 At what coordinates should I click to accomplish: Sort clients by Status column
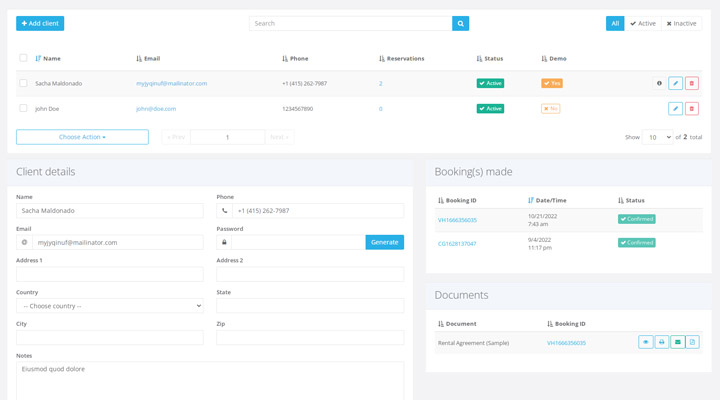click(489, 58)
